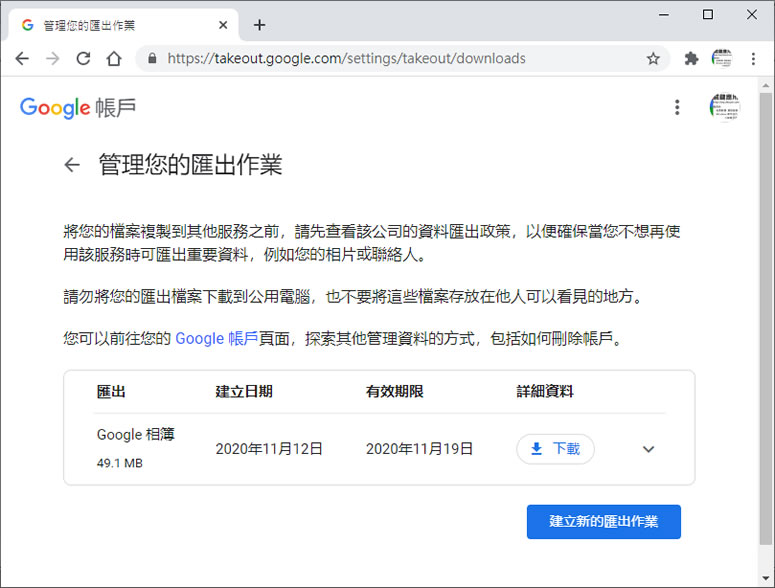Click the 49.1 MB file size text

tap(120, 463)
